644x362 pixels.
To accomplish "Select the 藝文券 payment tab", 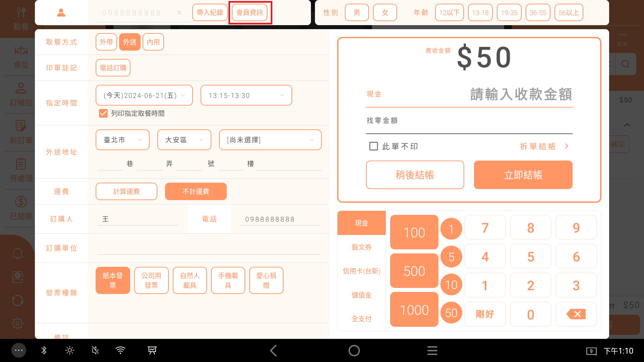I will (361, 247).
